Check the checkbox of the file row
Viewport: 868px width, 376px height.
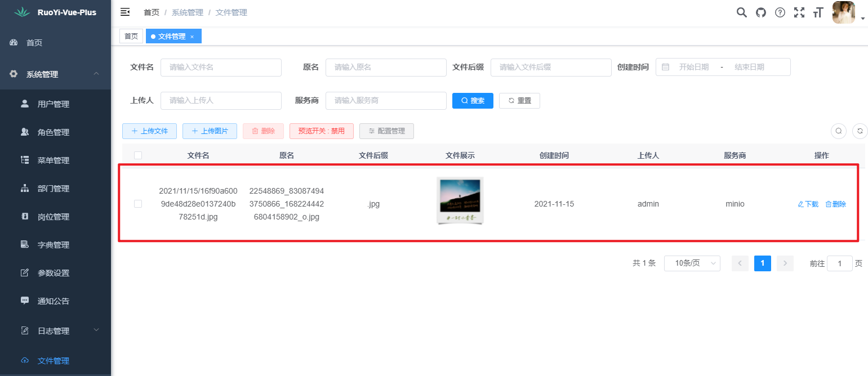[138, 204]
